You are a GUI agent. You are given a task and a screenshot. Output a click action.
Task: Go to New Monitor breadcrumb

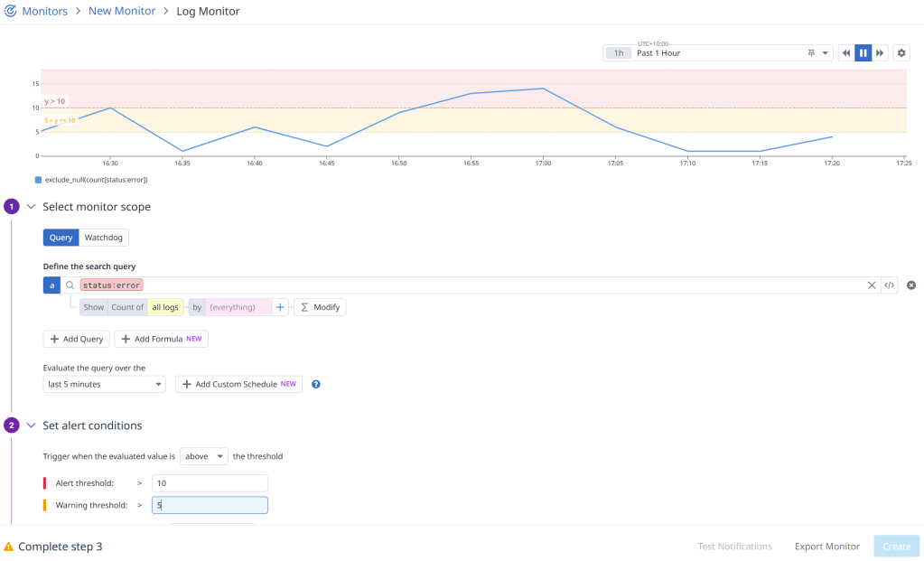click(x=122, y=11)
